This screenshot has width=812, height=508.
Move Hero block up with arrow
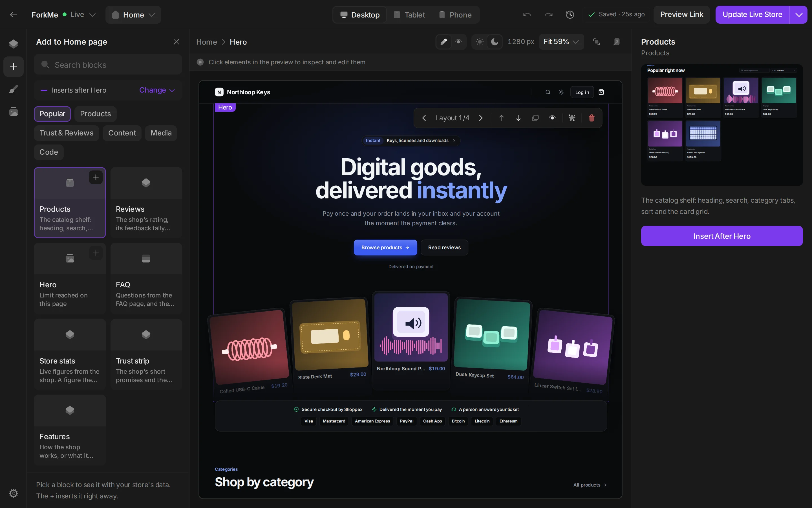point(501,118)
